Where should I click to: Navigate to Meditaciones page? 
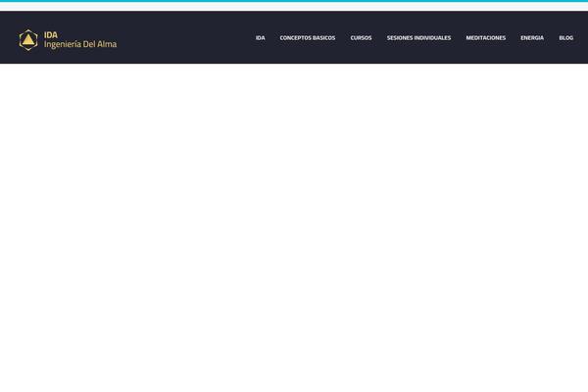[486, 38]
